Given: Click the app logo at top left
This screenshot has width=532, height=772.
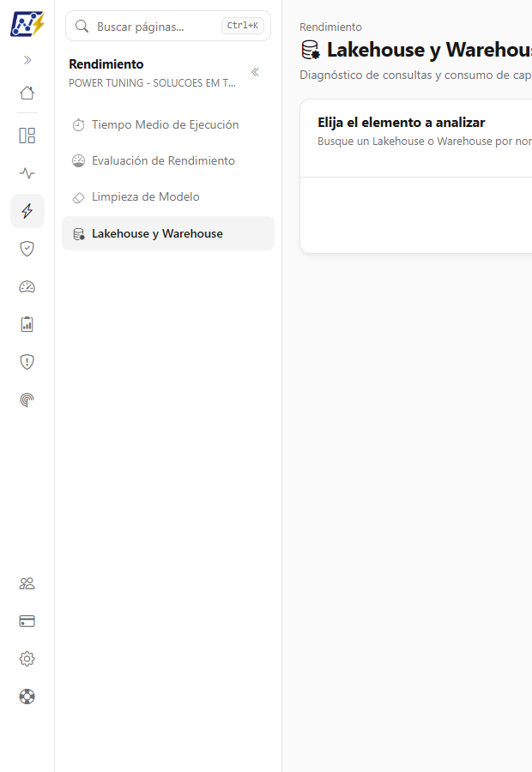Looking at the screenshot, I should click(x=27, y=24).
